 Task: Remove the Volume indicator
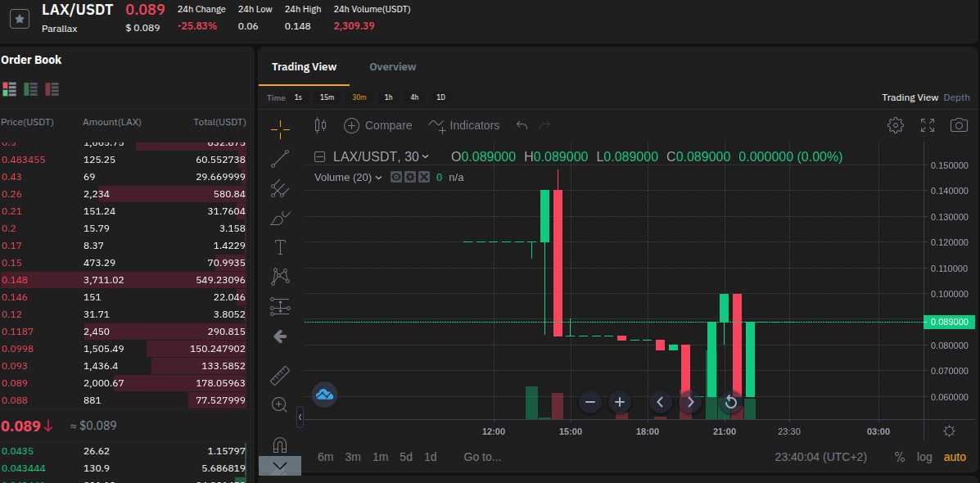coord(424,178)
